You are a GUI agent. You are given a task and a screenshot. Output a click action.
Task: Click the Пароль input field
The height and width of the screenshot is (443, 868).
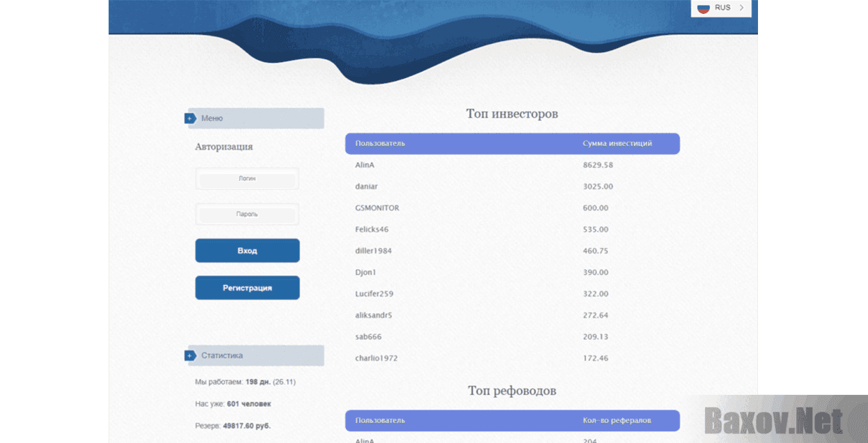[x=247, y=215]
